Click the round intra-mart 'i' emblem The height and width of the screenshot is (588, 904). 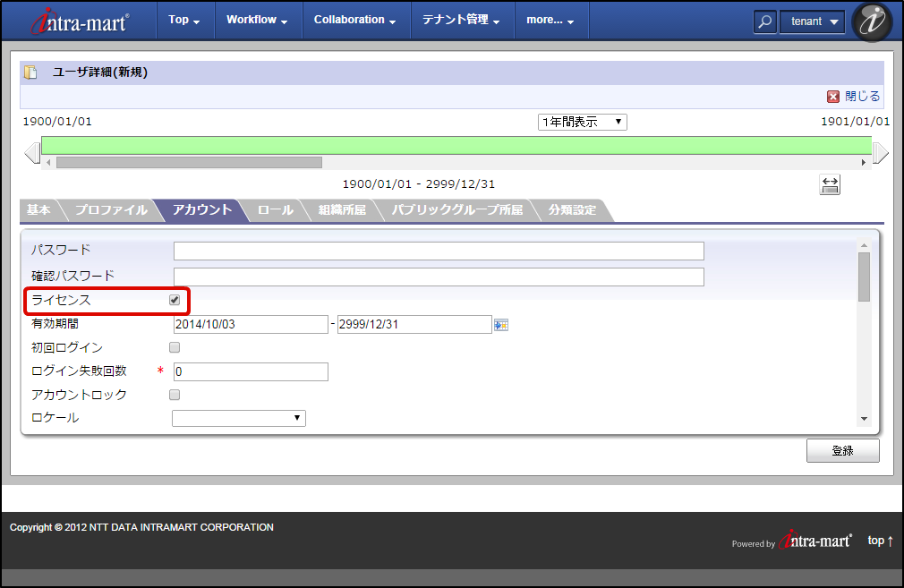872,21
